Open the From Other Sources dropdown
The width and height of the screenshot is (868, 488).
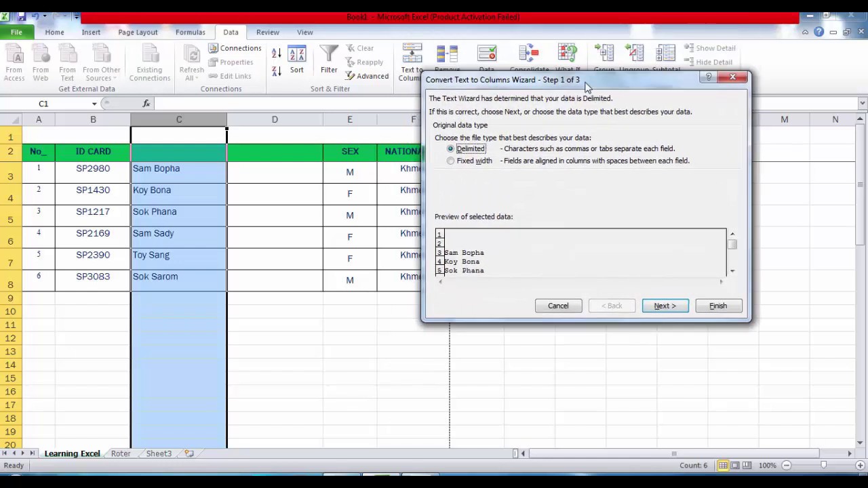coord(102,62)
